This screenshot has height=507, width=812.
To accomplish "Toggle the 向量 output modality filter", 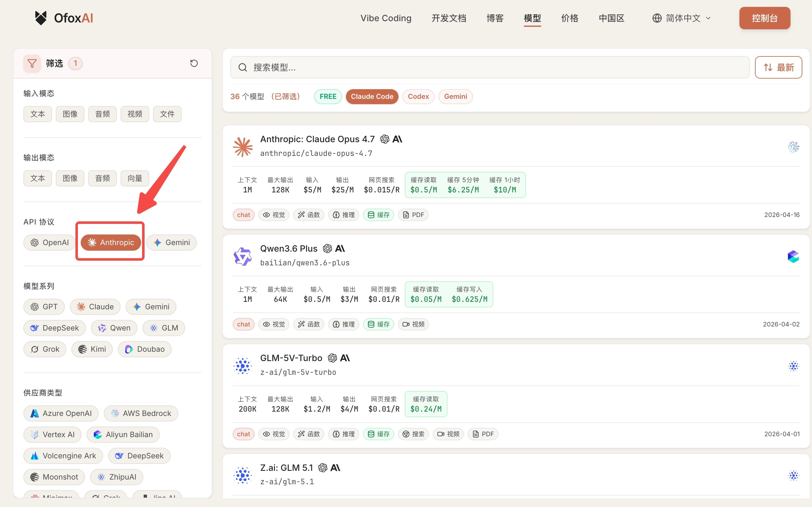I will 135,178.
